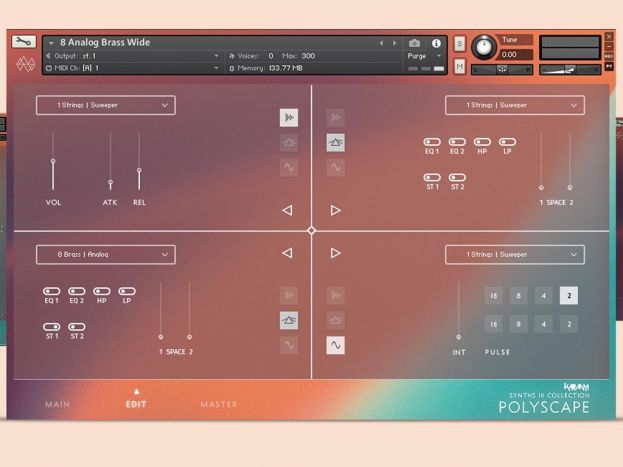
Task: Click the Tune knob
Action: [x=484, y=47]
